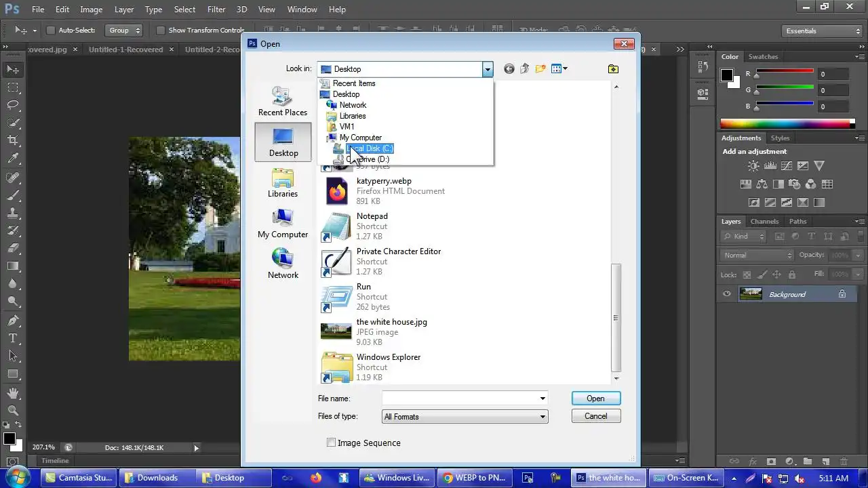Go to Recent Places in sidebar

click(283, 101)
